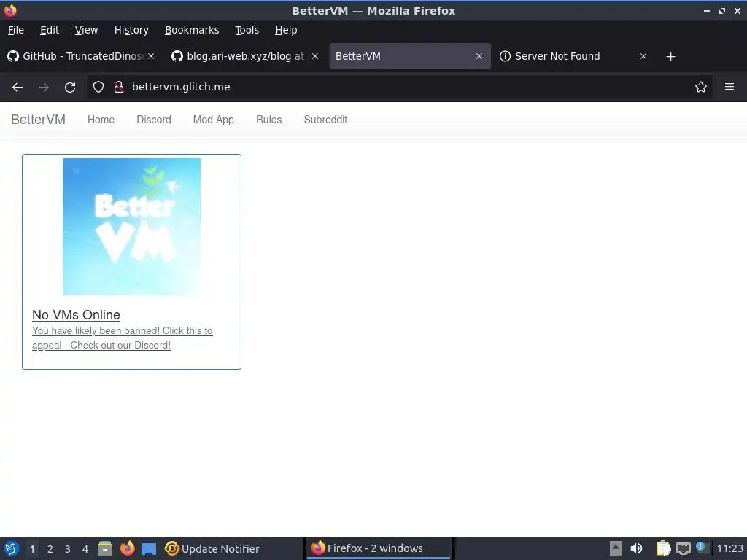Reload the current page
The image size is (747, 560).
pyautogui.click(x=70, y=87)
